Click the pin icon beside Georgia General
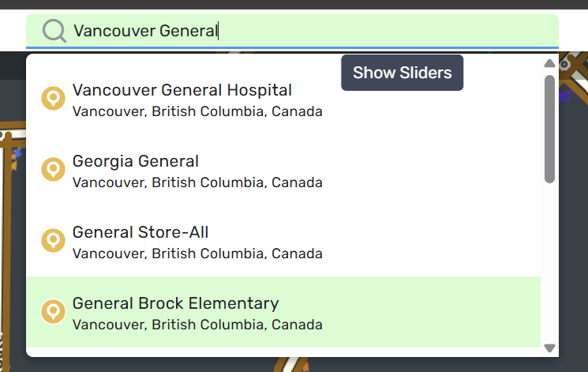Screen dimensions: 588x372 [x=53, y=170]
